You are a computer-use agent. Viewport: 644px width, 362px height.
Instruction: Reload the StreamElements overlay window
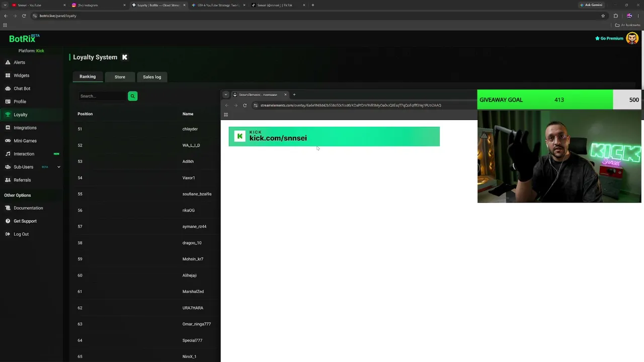coord(245,105)
